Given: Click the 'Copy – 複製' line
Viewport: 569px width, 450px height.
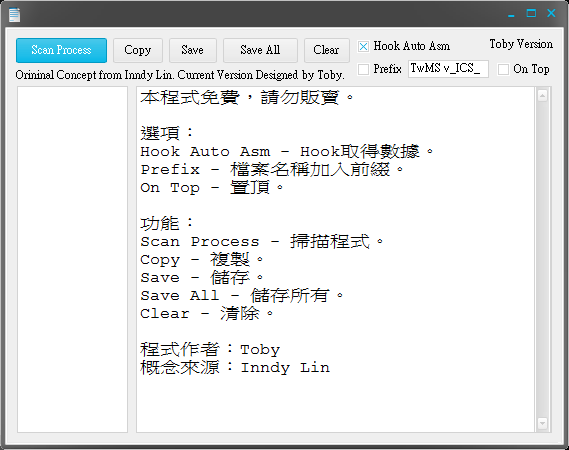Looking at the screenshot, I should pyautogui.click(x=202, y=260).
